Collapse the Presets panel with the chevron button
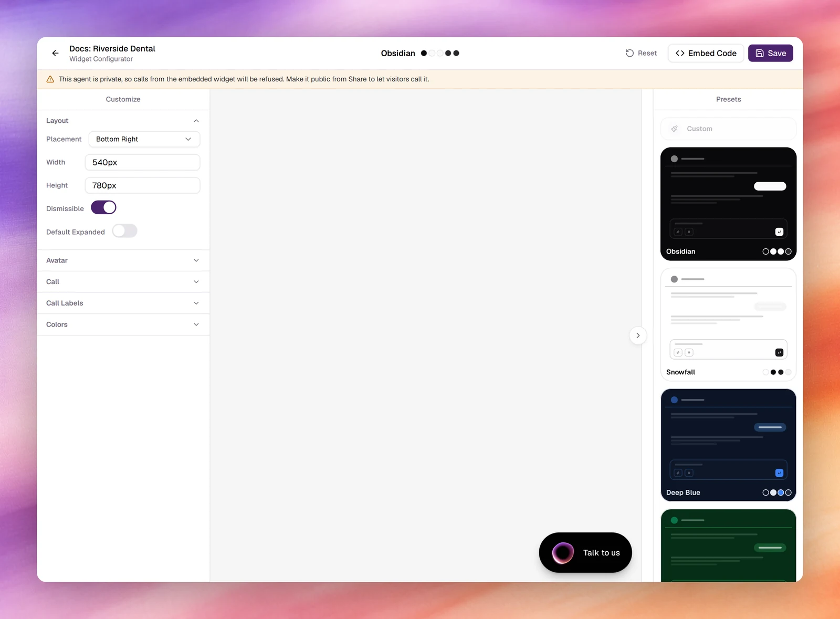 click(638, 335)
